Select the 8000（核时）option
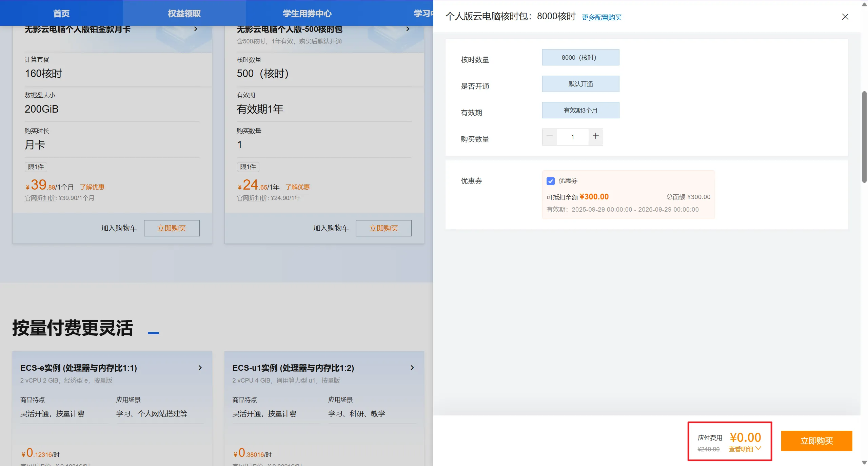The width and height of the screenshot is (868, 466). 580,57
